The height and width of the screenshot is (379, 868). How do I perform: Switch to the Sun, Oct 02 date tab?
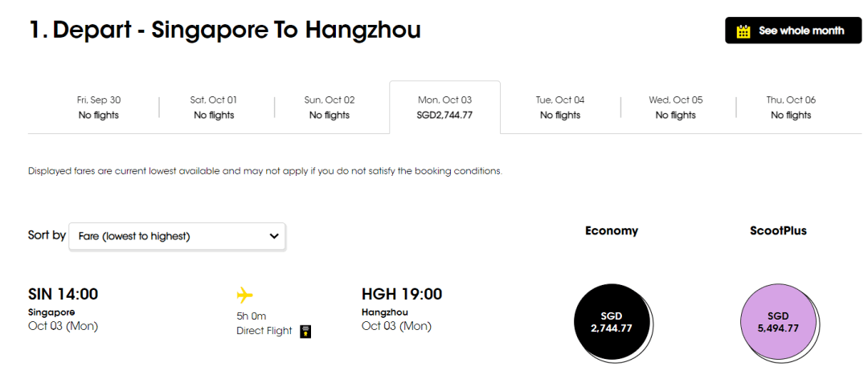point(330,108)
